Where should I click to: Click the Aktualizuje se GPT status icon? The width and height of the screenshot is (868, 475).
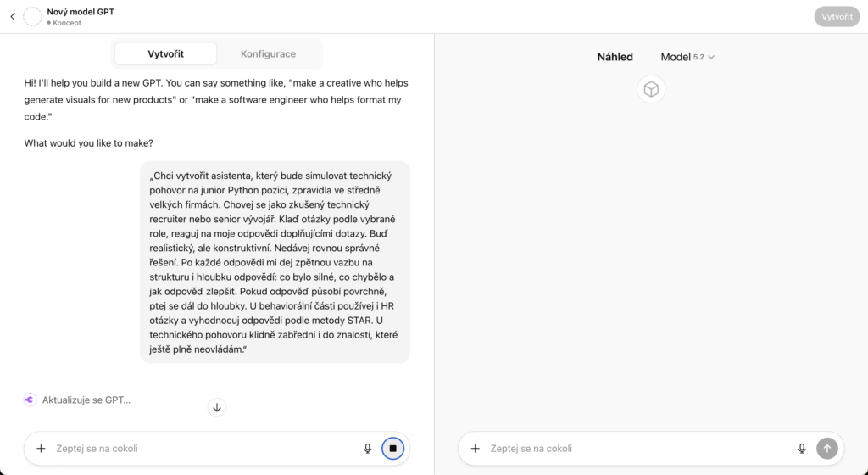click(x=31, y=400)
